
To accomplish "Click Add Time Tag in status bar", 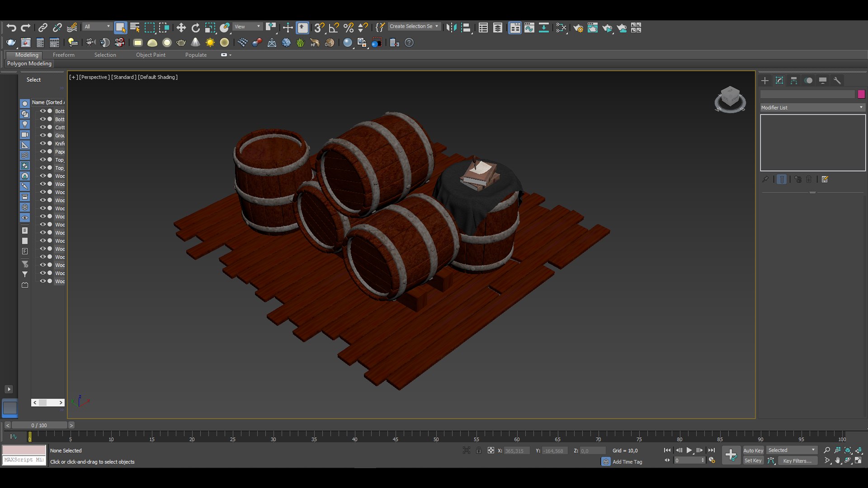I will (x=627, y=462).
